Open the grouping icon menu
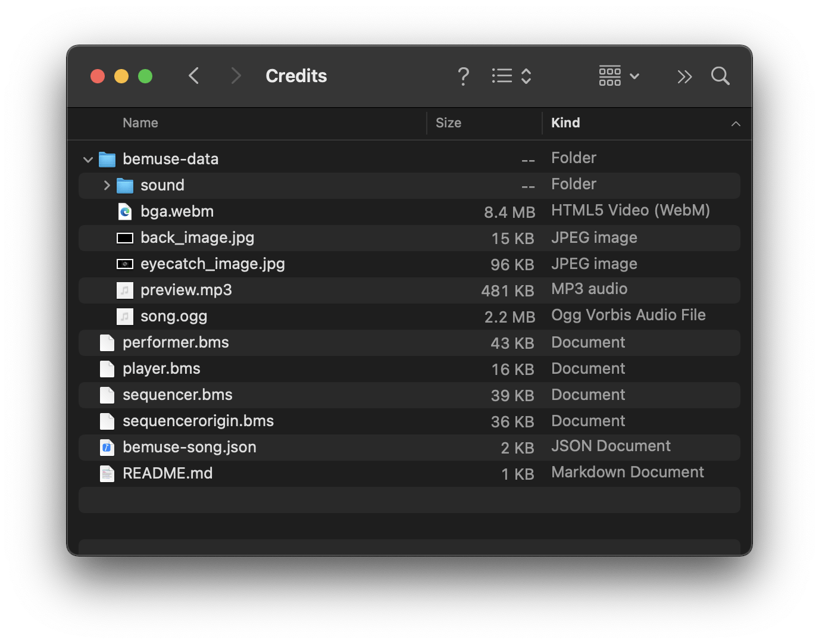Image resolution: width=819 pixels, height=644 pixels. click(609, 76)
